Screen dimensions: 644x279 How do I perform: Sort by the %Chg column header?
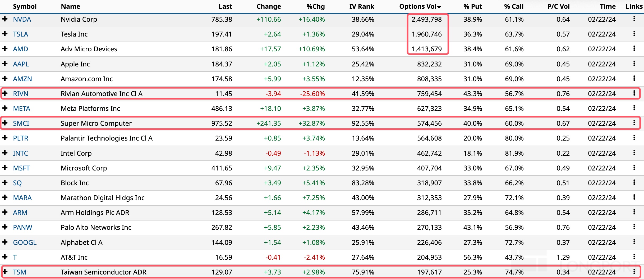click(315, 7)
